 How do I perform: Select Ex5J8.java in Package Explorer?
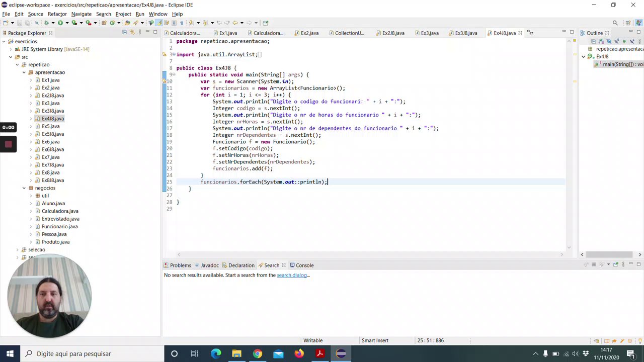pyautogui.click(x=52, y=134)
